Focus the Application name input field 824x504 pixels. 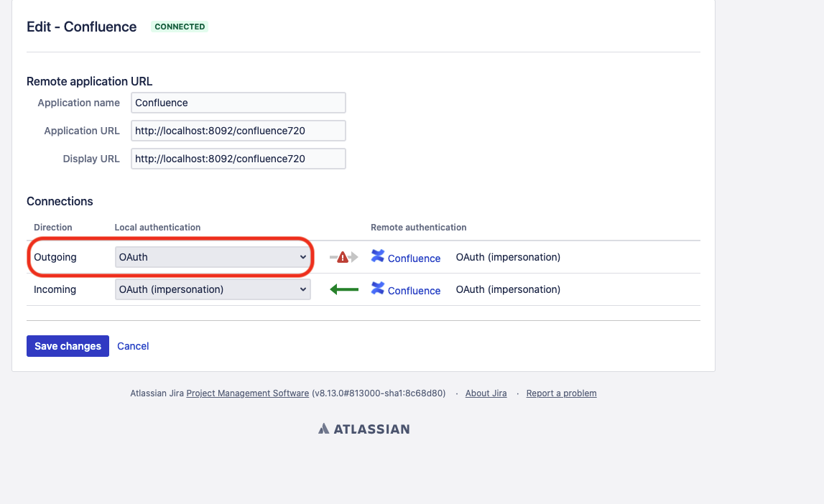pyautogui.click(x=238, y=103)
